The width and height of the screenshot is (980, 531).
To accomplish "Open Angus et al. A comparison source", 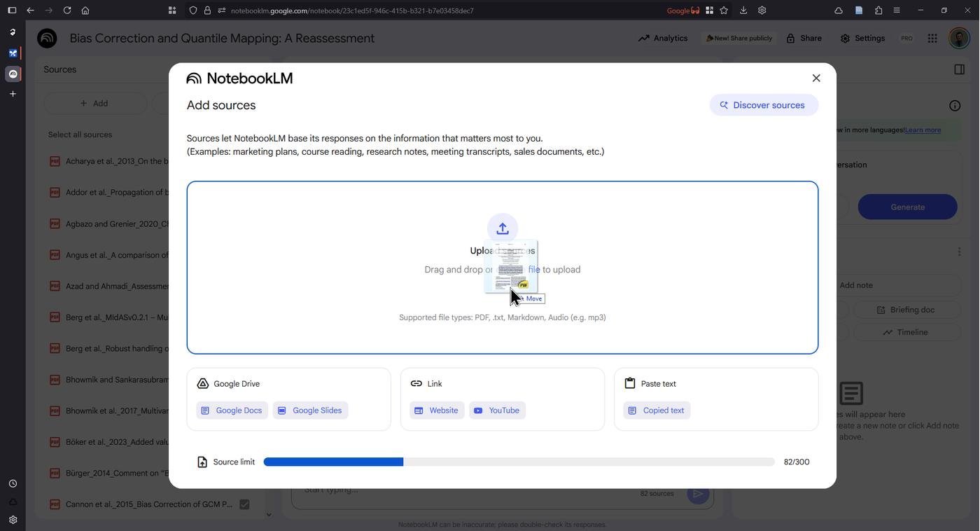I will [118, 255].
